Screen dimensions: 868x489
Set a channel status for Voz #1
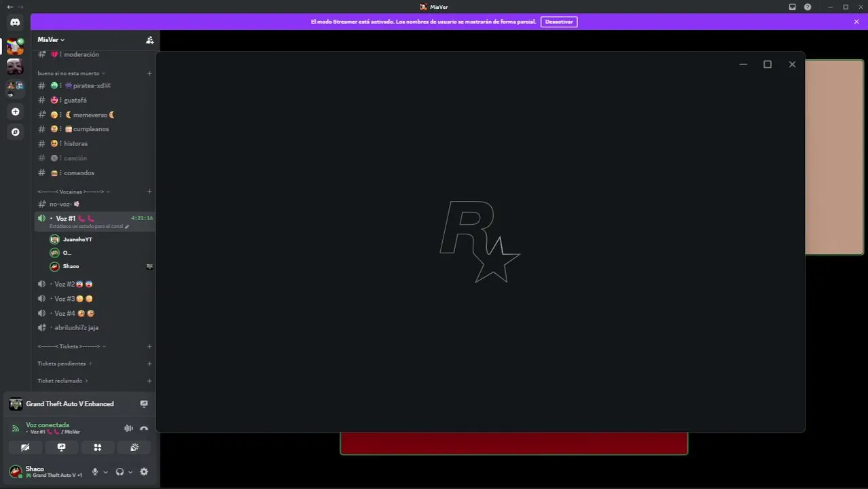point(89,226)
